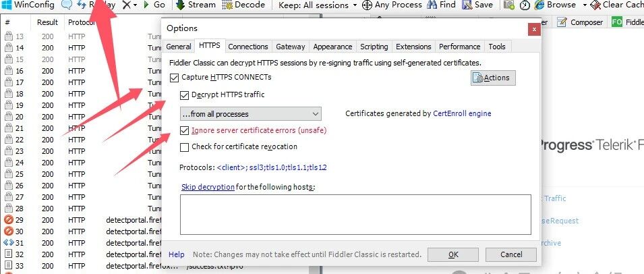
Task: Click arrows icon of session 31
Action: pyautogui.click(x=8, y=243)
